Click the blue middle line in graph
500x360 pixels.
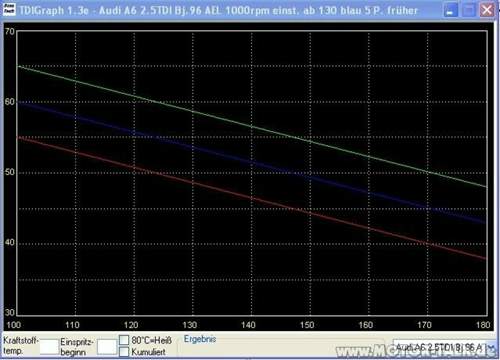[251, 162]
